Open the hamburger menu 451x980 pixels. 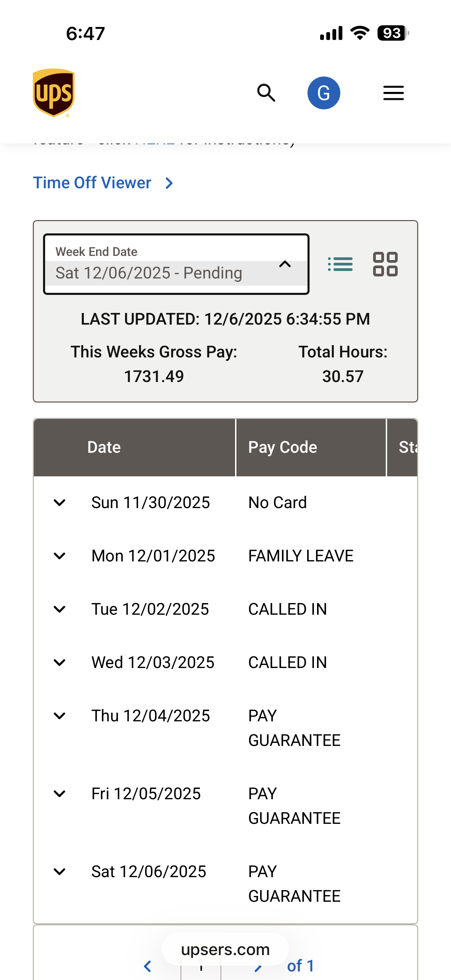[393, 93]
